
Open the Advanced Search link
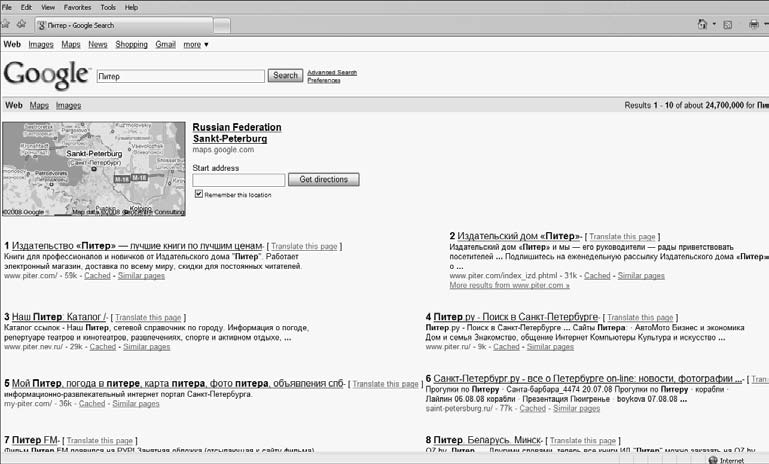point(332,73)
